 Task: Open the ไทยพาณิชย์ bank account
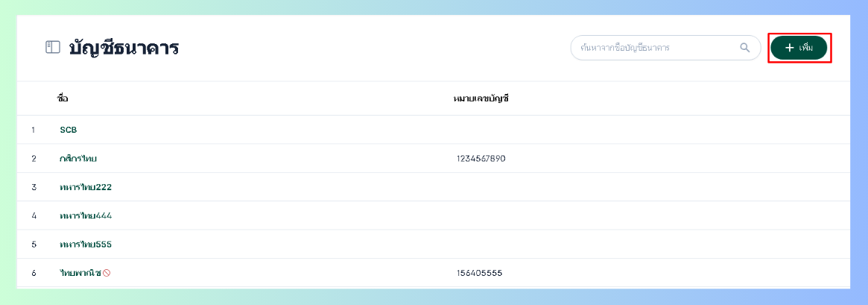click(x=80, y=273)
